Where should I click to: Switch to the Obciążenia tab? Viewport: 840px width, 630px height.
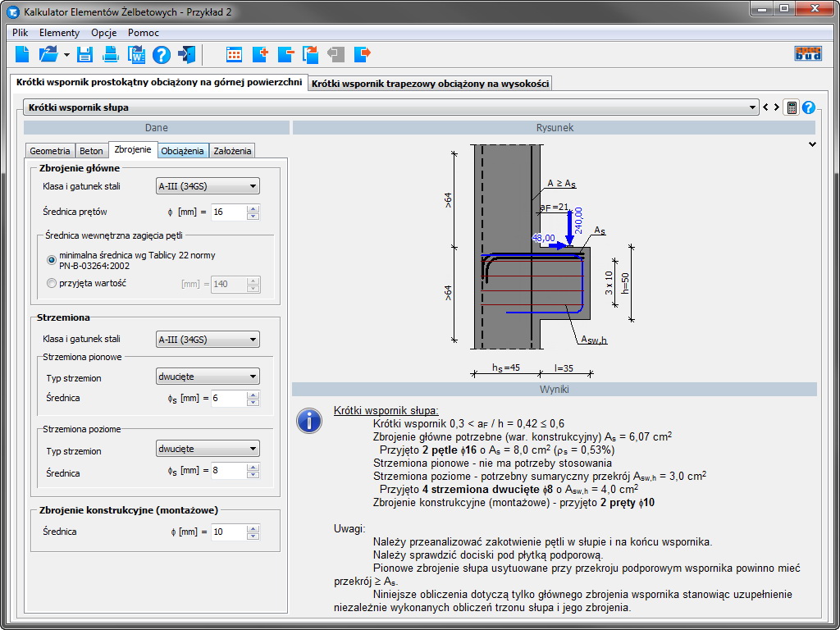[x=182, y=151]
